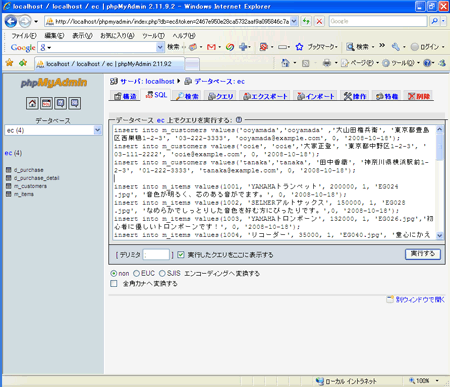450x387 pixels.
Task: Click the 実行する execute button
Action: tap(423, 254)
